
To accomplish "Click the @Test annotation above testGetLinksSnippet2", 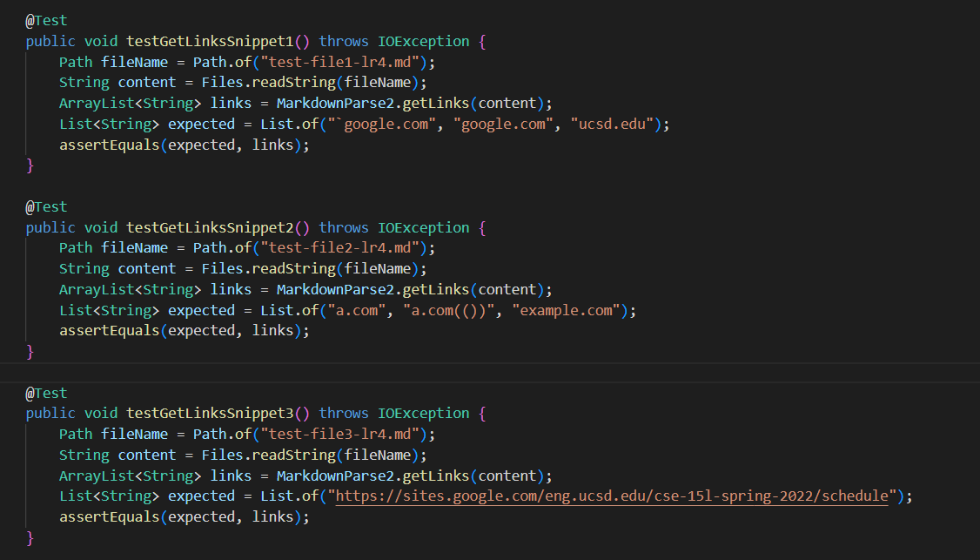I will pyautogui.click(x=46, y=206).
